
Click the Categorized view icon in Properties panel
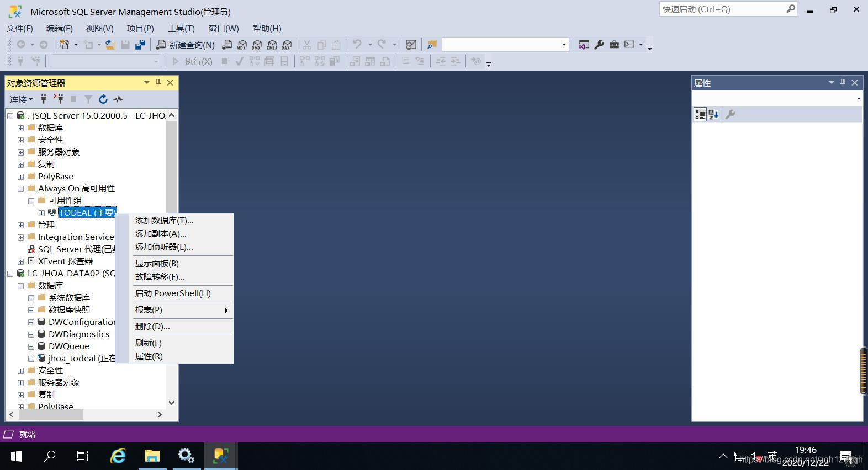click(700, 114)
